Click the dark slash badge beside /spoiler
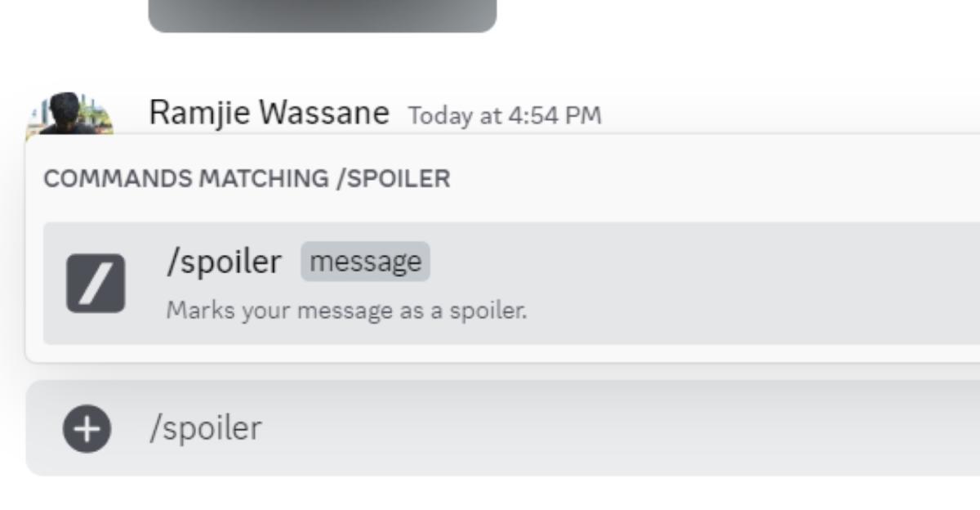The image size is (980, 510). click(97, 281)
